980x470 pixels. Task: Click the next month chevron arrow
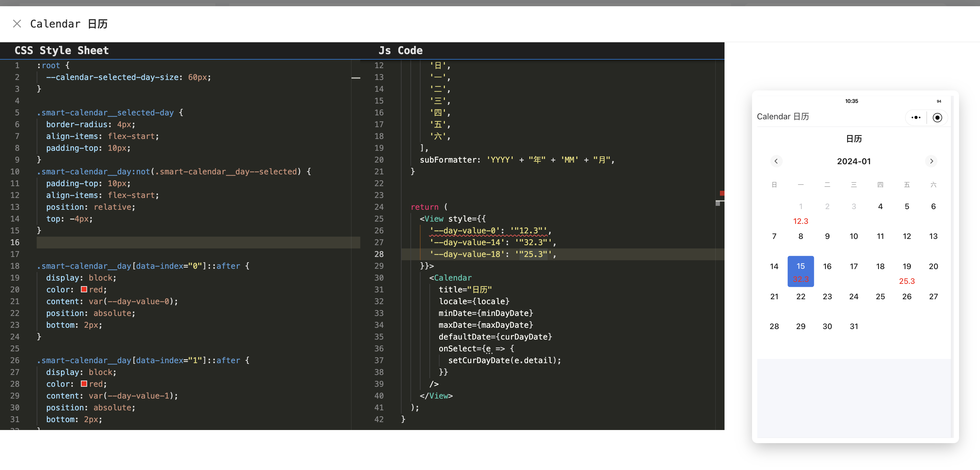coord(931,161)
